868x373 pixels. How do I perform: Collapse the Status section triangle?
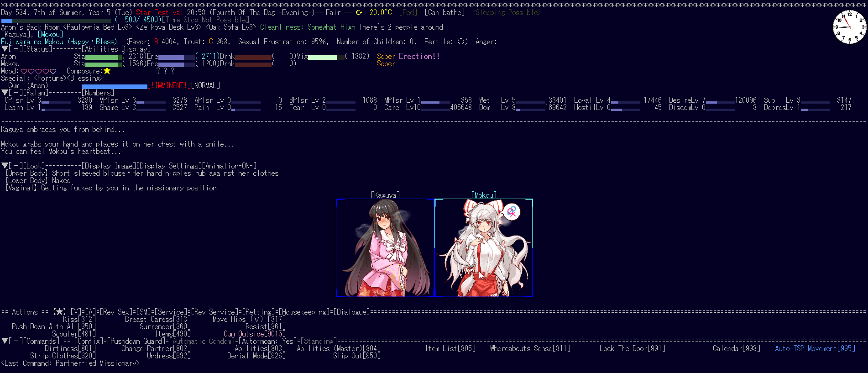(5, 49)
